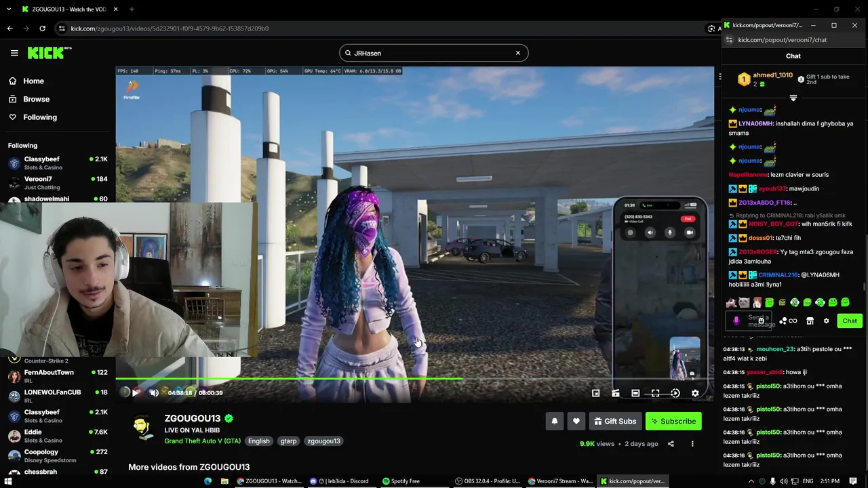The height and width of the screenshot is (488, 868).
Task: Open the chat shop icon
Action: pyautogui.click(x=810, y=321)
